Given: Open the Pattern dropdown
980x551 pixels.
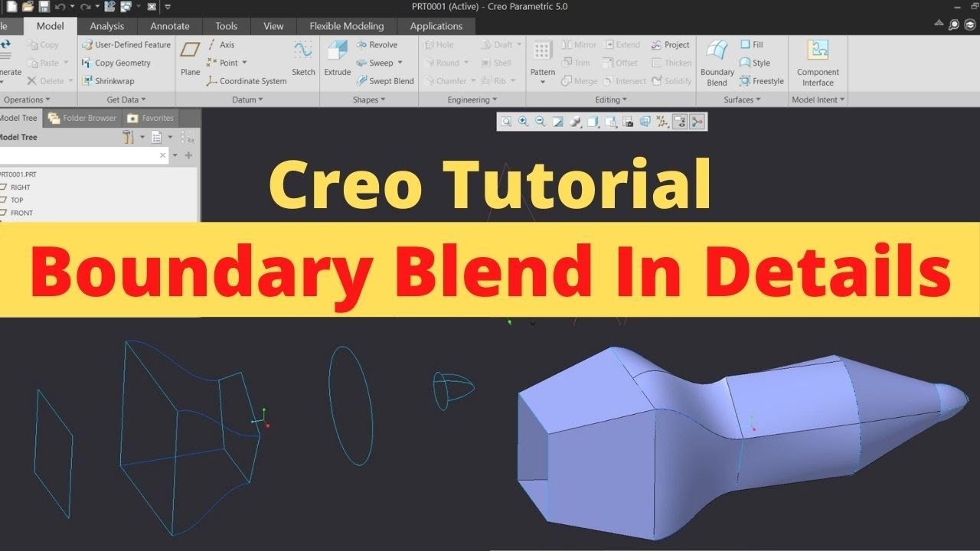Looking at the screenshot, I should pyautogui.click(x=543, y=81).
